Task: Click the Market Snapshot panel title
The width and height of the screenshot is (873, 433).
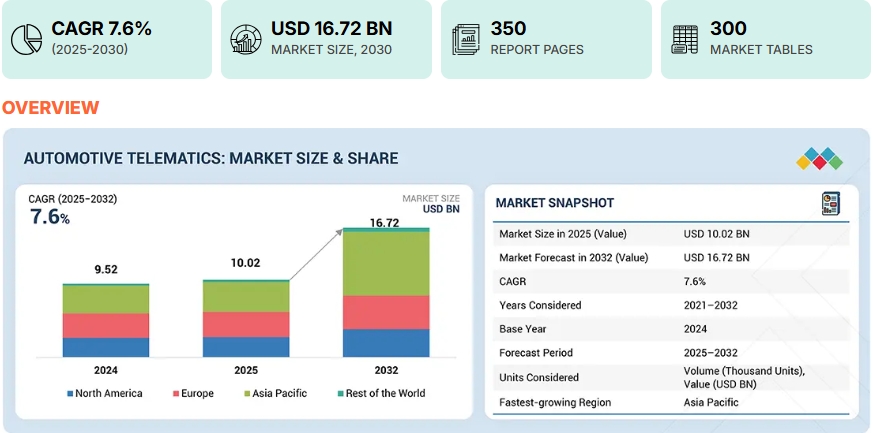Action: coord(554,203)
